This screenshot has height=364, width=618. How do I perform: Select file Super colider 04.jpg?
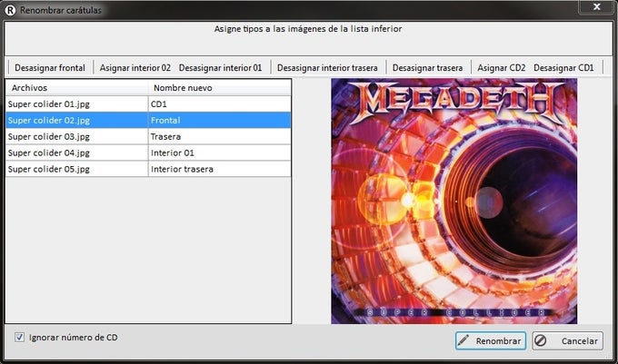[x=77, y=152]
